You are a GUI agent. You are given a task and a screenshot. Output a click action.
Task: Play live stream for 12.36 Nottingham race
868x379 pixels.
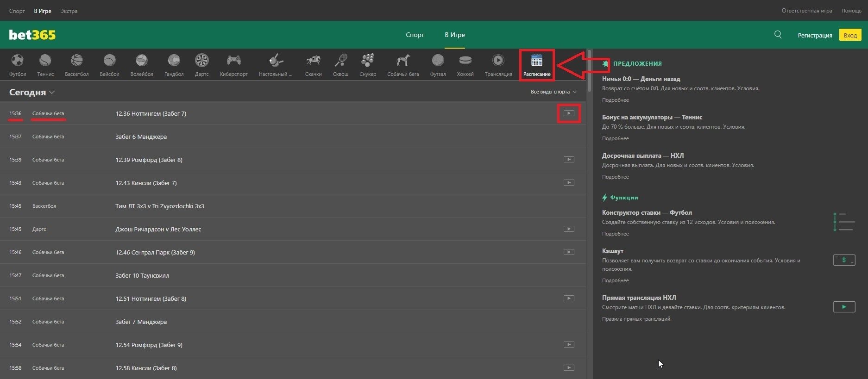pyautogui.click(x=569, y=113)
